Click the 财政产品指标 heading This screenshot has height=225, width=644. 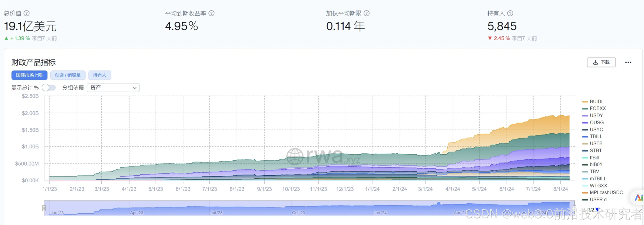(34, 62)
